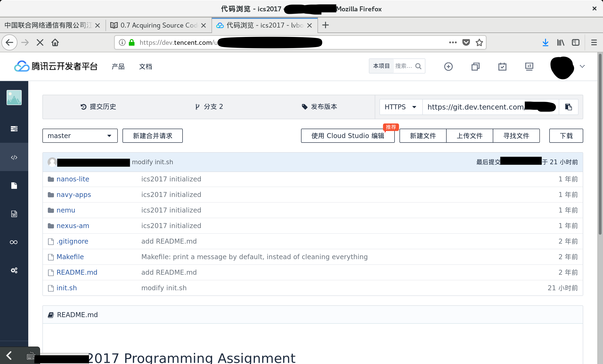The width and height of the screenshot is (603, 364).
Task: Expand the user avatar menu chevron
Action: tap(582, 66)
